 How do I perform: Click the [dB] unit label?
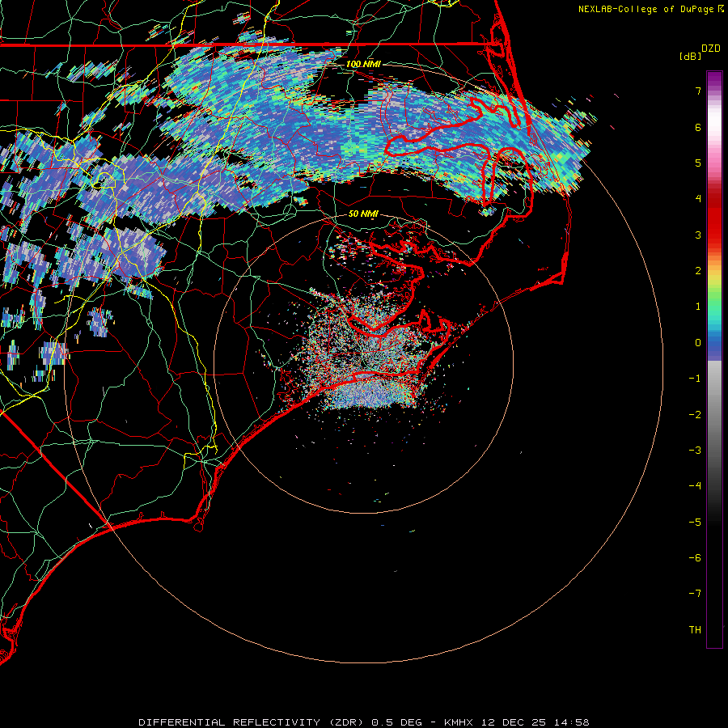[691, 56]
